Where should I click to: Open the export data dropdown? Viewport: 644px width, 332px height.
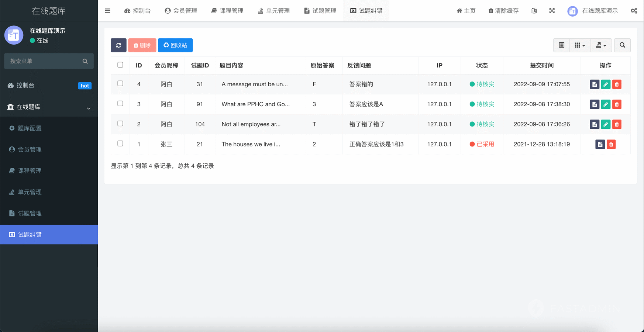pyautogui.click(x=601, y=45)
